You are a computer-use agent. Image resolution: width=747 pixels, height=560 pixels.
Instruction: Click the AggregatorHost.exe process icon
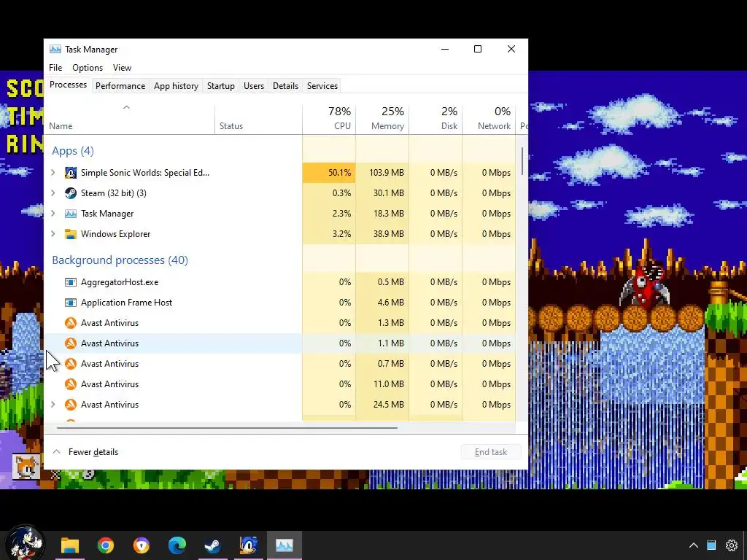pos(71,282)
